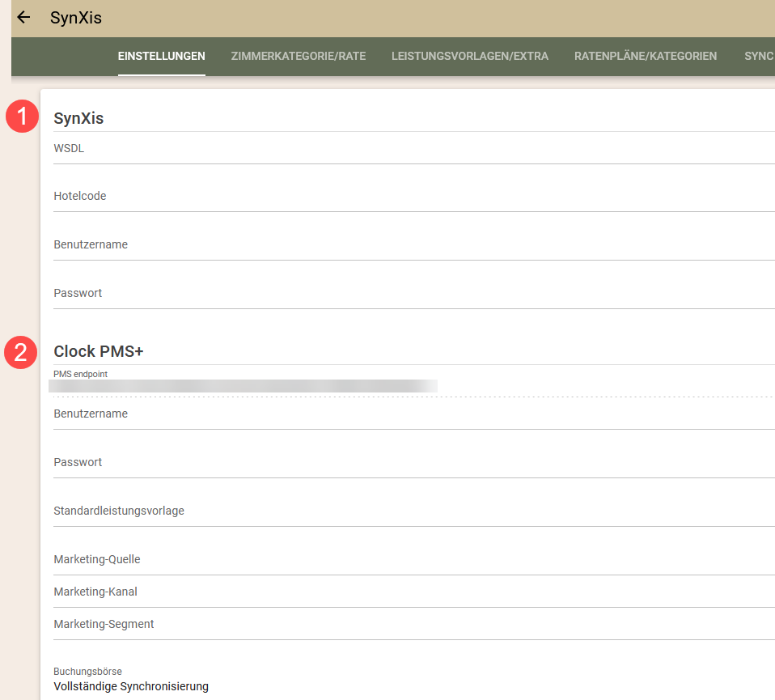The height and width of the screenshot is (700, 775).
Task: Click the SynXis section heading
Action: (78, 119)
